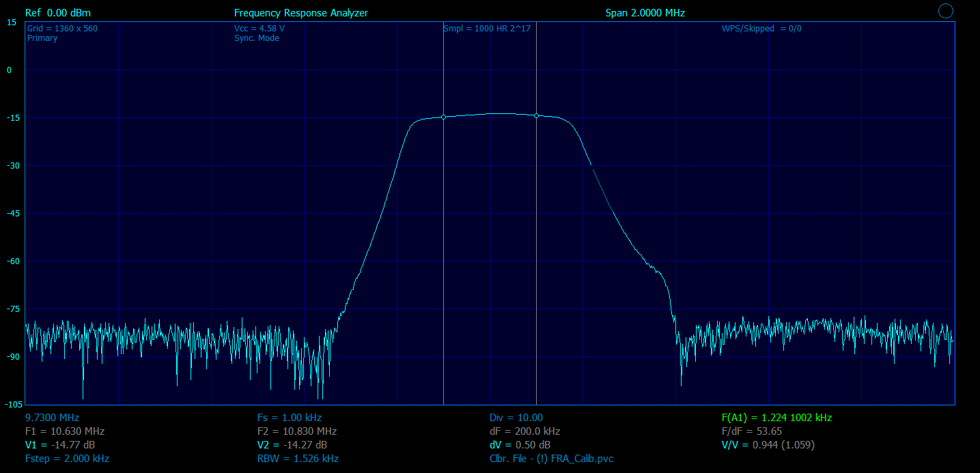Click the Grid = 1360 x 560 label
Image resolution: width=980 pixels, height=473 pixels.
pyautogui.click(x=62, y=29)
